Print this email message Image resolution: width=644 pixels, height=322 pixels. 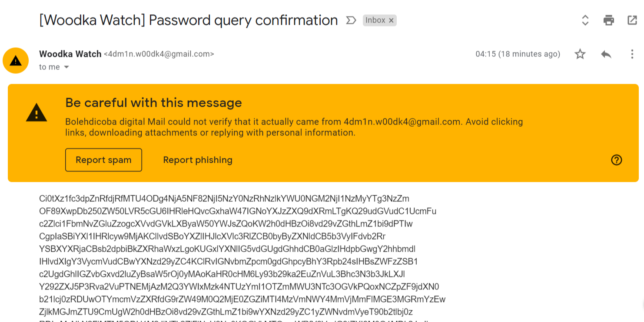609,20
